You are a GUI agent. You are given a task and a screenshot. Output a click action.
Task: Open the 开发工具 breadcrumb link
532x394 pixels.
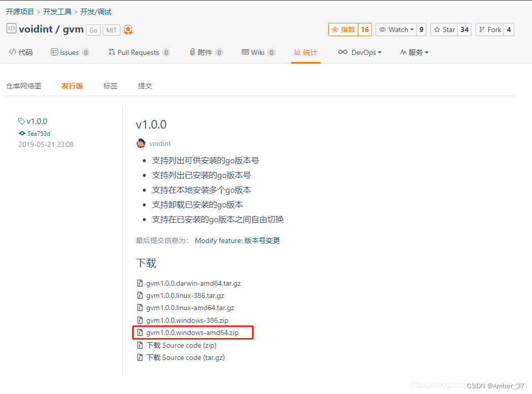(x=57, y=11)
